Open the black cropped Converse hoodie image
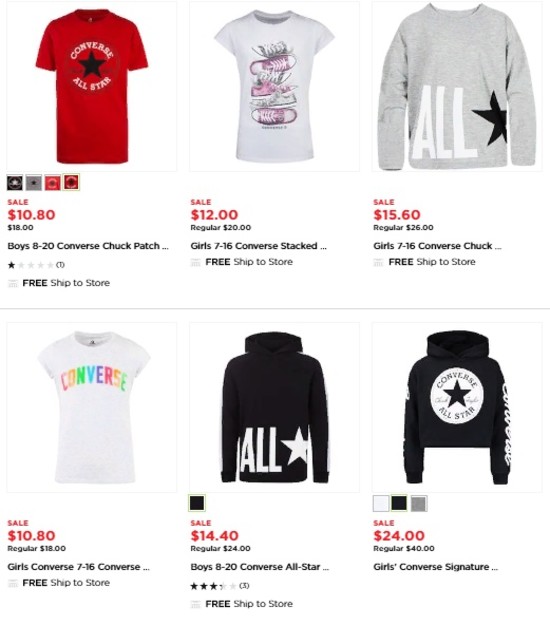This screenshot has height=626, width=550. pyautogui.click(x=457, y=408)
